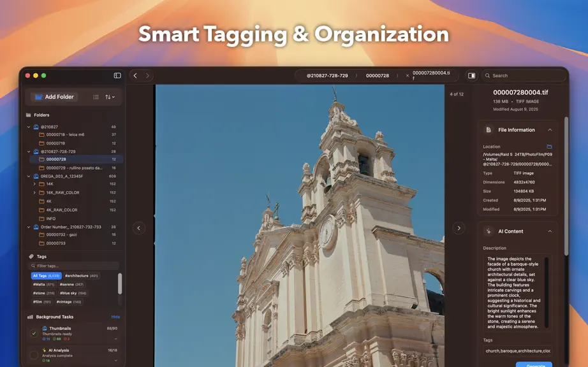588x367 pixels.
Task: Open folder 00000732 - gazi
Action: [77, 235]
